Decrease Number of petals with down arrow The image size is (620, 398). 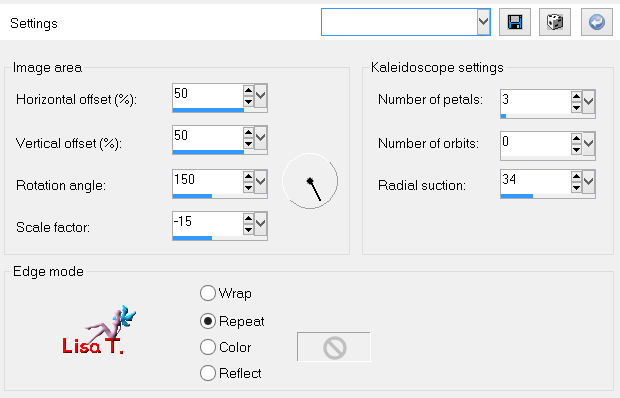tap(577, 108)
